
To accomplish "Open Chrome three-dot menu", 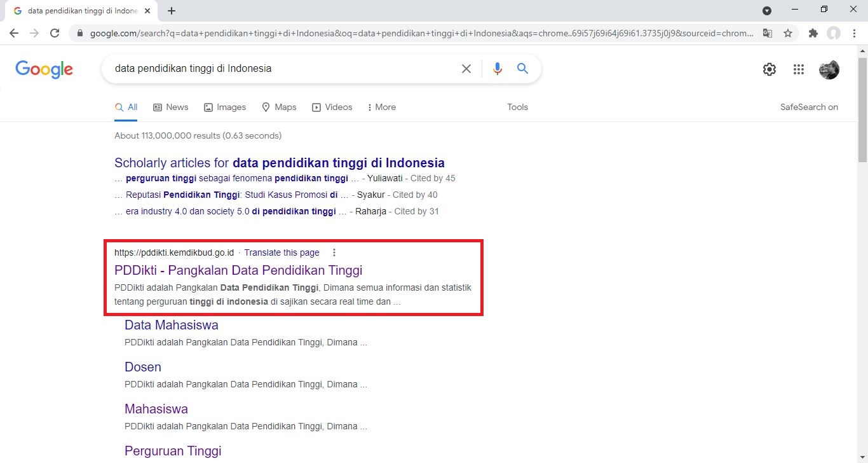I will pos(854,33).
